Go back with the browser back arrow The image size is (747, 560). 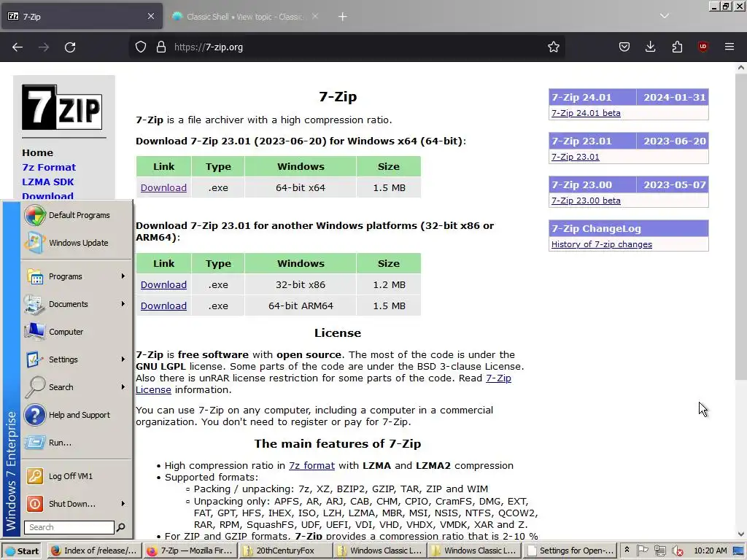18,47
